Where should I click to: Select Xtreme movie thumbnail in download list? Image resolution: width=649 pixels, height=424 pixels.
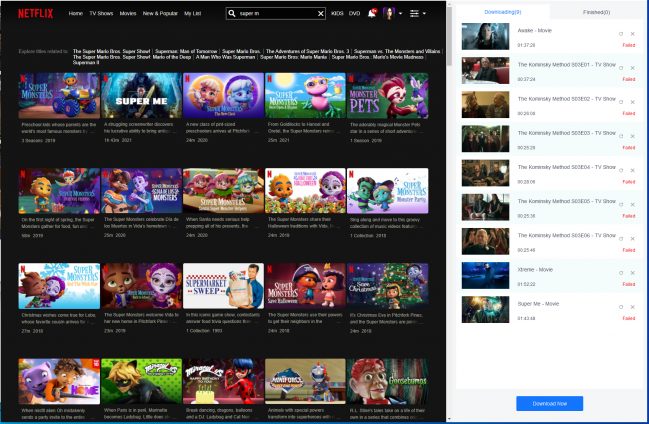(486, 275)
